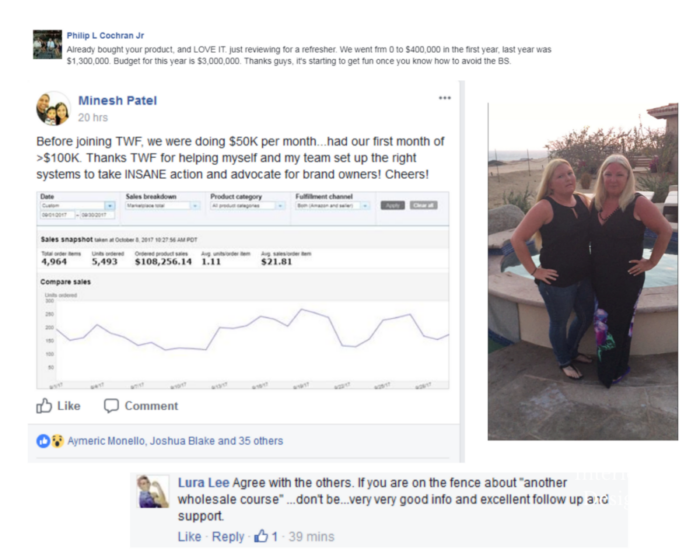Click the Comment speech bubble icon
Image resolution: width=700 pixels, height=560 pixels.
click(111, 406)
